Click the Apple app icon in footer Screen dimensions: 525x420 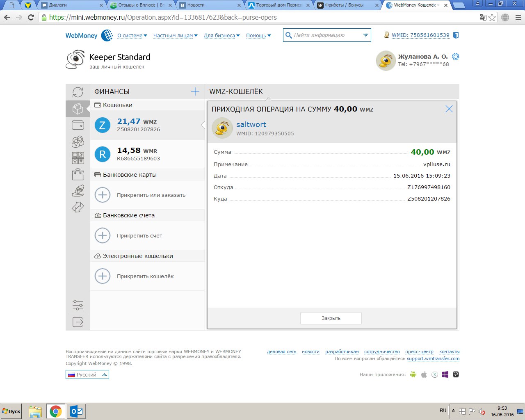[424, 374]
